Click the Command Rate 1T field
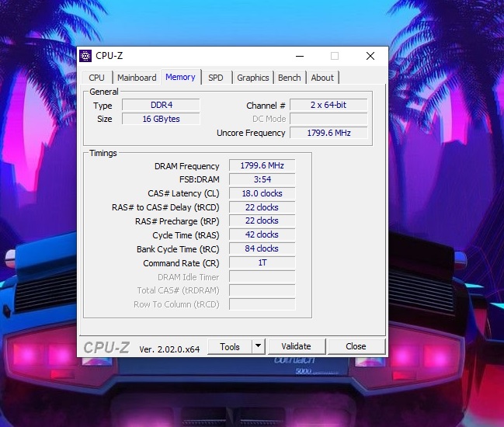504x427 pixels. [x=262, y=263]
